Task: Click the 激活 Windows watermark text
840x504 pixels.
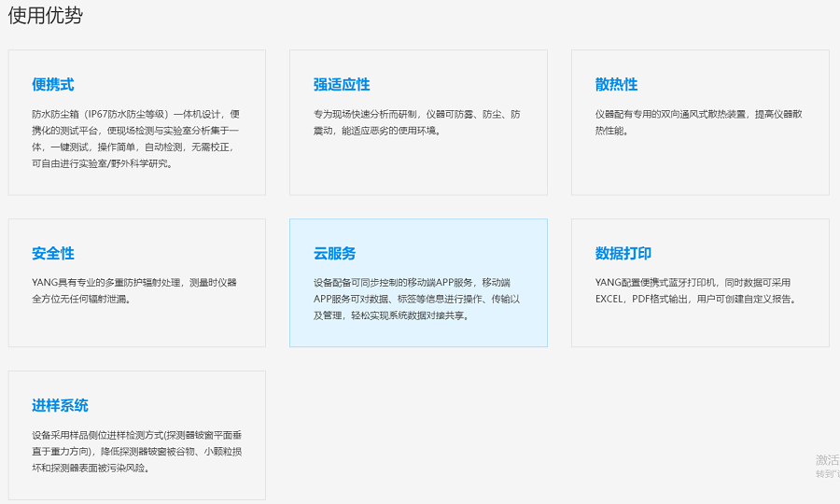Action: tap(827, 460)
